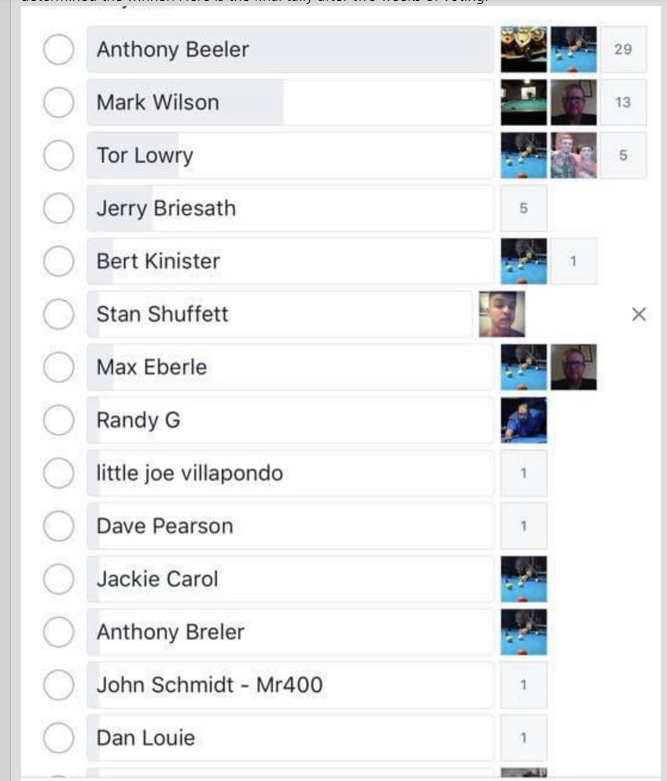Click second voter photo for Max Eberle
Screen dimensions: 667x781
click(x=573, y=367)
